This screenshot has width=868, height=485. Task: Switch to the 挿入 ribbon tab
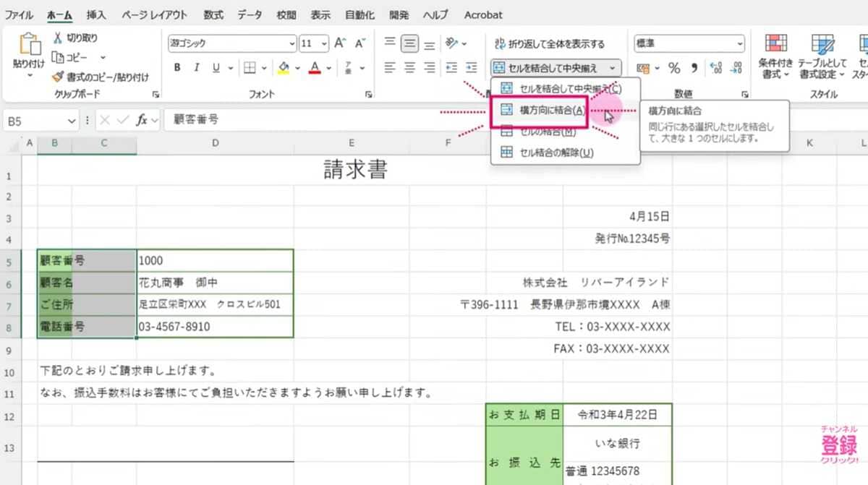[95, 14]
